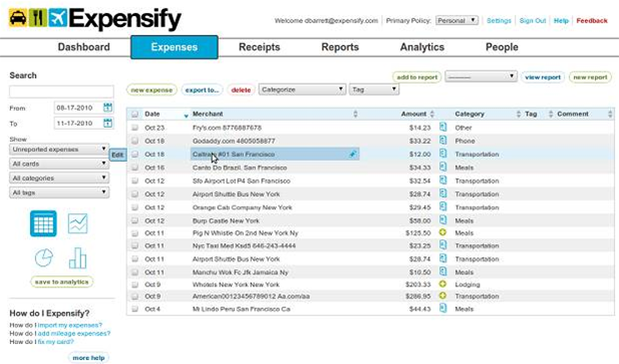The image size is (619, 364).
Task: Switch to the Receipts tab
Action: [x=260, y=47]
